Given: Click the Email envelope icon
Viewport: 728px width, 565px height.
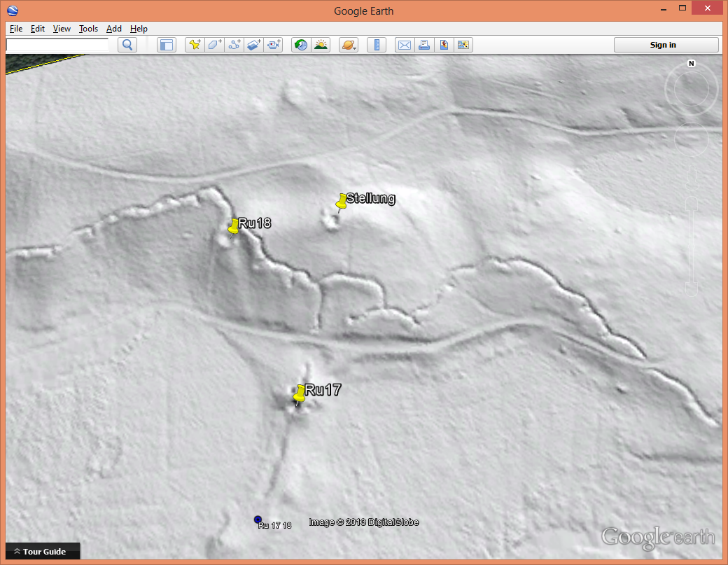Looking at the screenshot, I should (x=405, y=45).
